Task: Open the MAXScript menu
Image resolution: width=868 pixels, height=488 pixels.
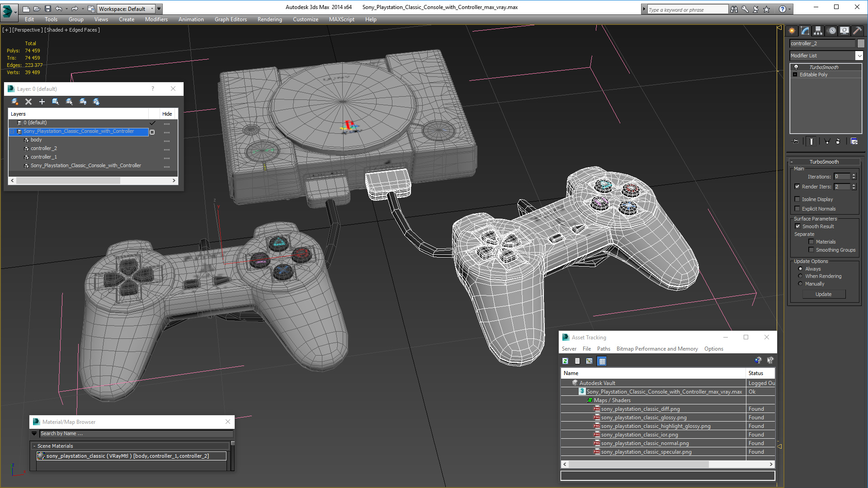Action: tap(341, 19)
